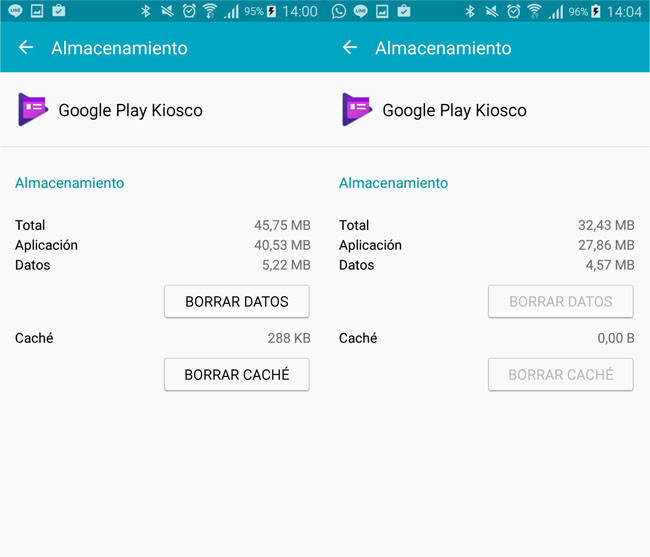Tap back arrow on screen showing 14:00

[26, 47]
